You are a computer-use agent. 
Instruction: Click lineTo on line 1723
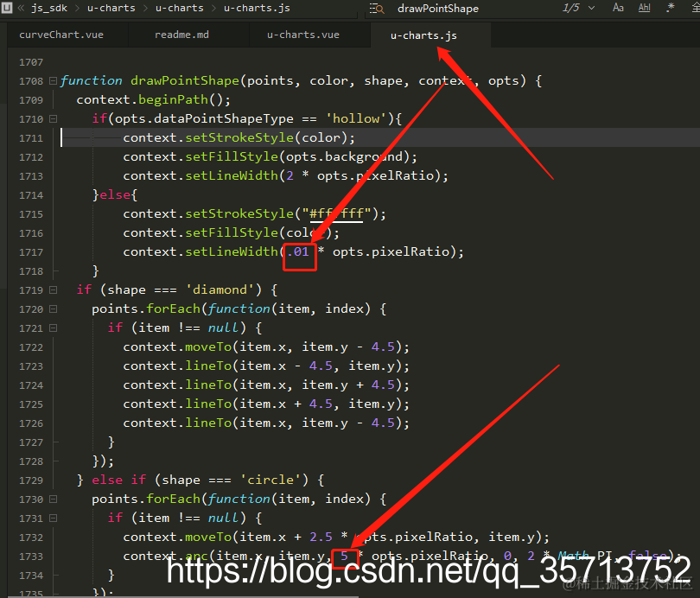[x=208, y=366]
